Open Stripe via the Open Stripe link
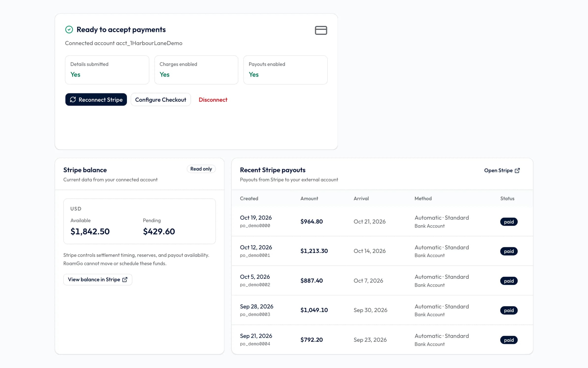Screen dimensions: 588x368 tap(502, 171)
